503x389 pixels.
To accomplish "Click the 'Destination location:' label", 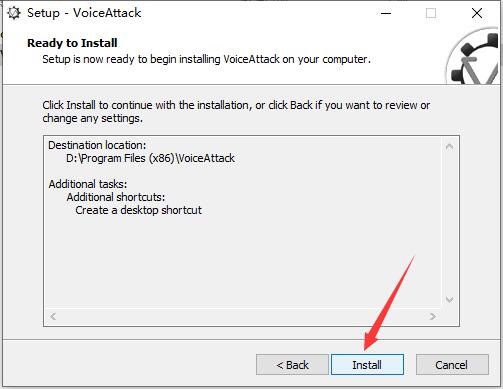I will [97, 145].
